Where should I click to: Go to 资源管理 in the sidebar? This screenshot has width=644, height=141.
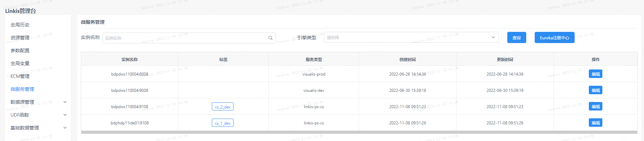(20, 38)
